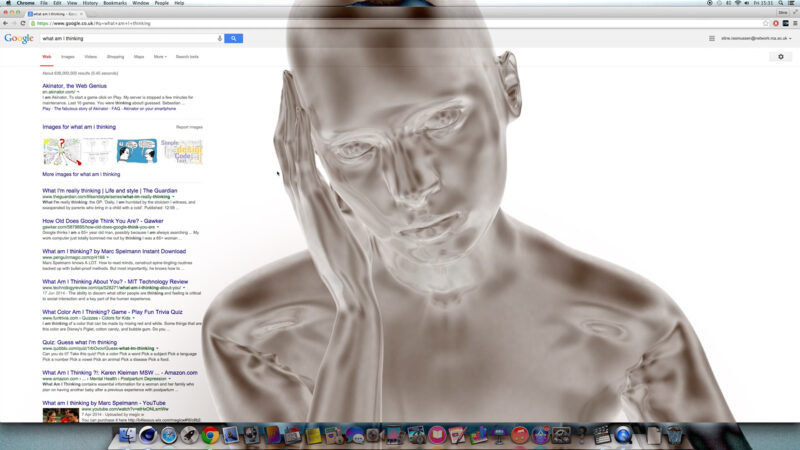Click the Google logo
The height and width of the screenshot is (450, 800).
19,38
